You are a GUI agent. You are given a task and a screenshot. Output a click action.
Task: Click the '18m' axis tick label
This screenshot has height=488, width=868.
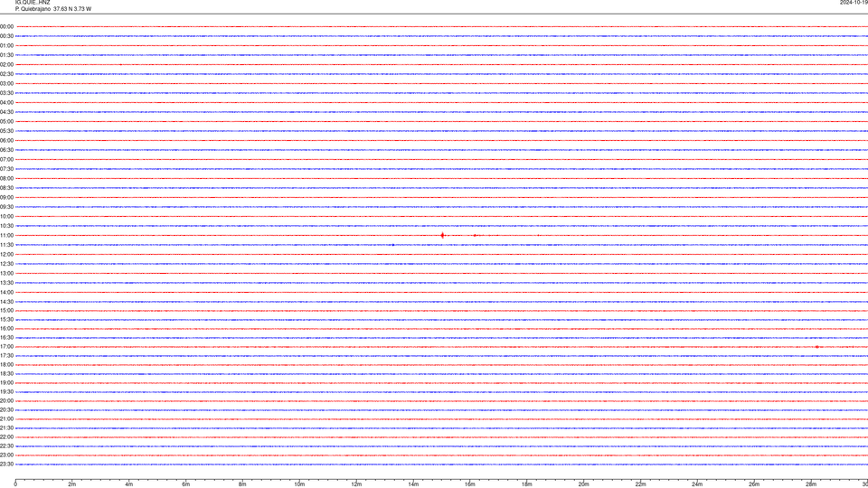527,484
